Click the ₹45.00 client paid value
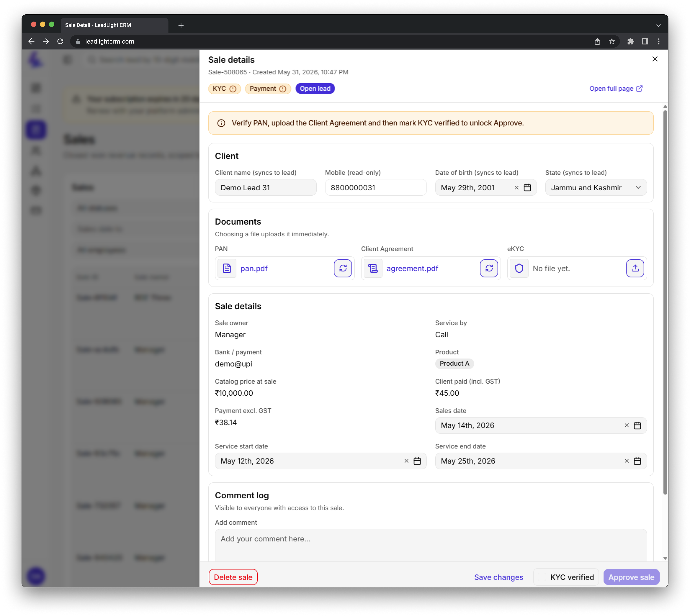 (447, 393)
